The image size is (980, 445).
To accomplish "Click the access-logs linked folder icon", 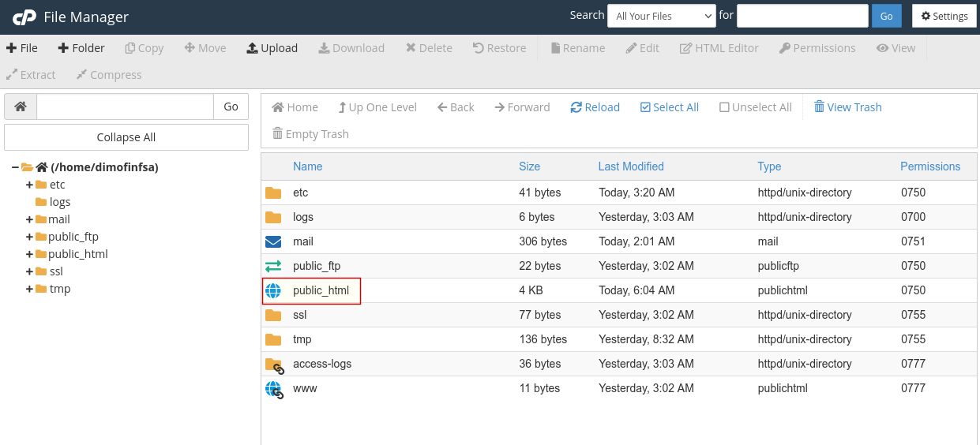I will pos(274,365).
